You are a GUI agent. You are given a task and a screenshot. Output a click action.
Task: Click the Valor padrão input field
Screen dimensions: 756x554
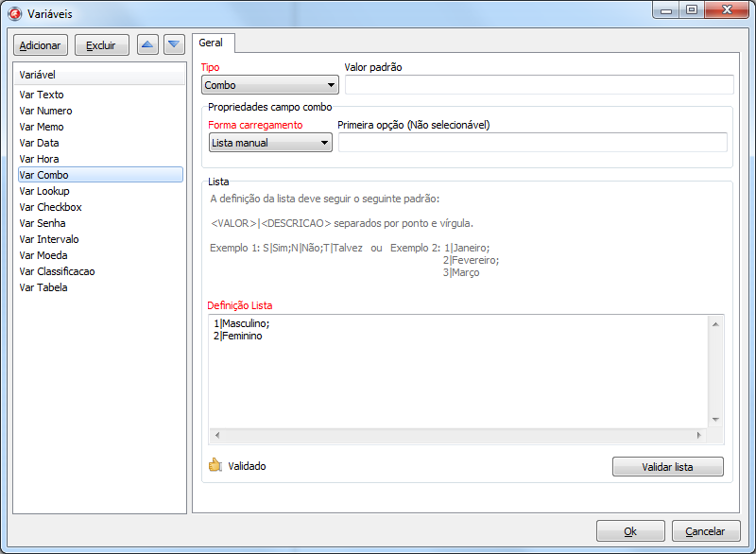pos(539,85)
